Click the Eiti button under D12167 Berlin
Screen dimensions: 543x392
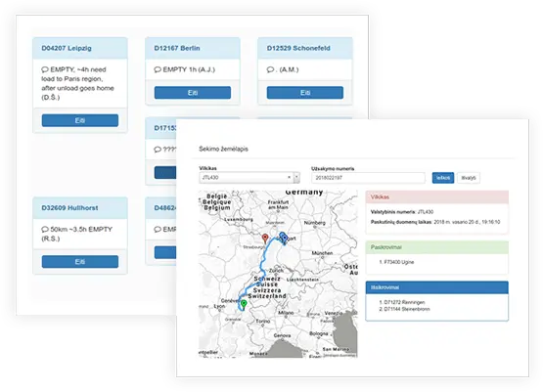point(193,92)
